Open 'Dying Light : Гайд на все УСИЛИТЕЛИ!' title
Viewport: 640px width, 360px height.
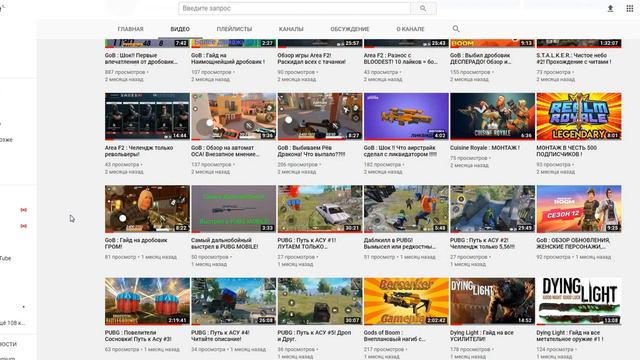(482, 336)
